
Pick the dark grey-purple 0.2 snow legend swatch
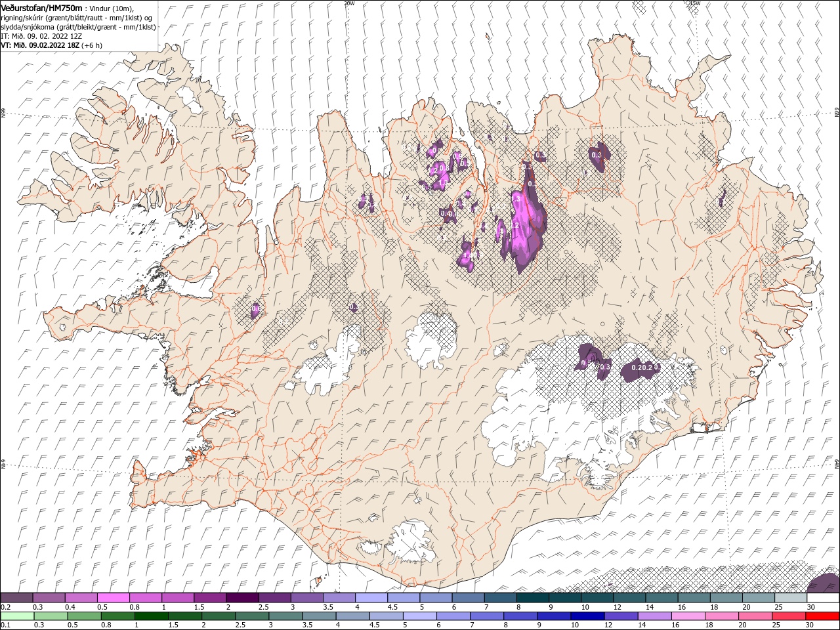click(x=16, y=598)
